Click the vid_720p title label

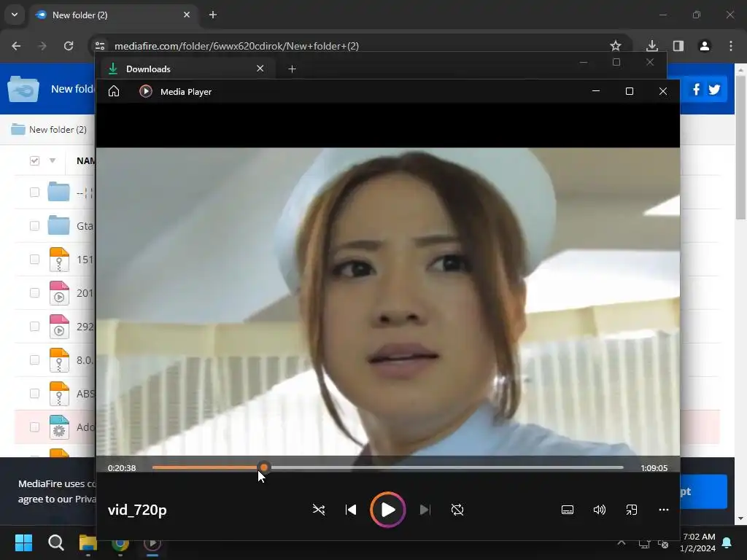137,510
